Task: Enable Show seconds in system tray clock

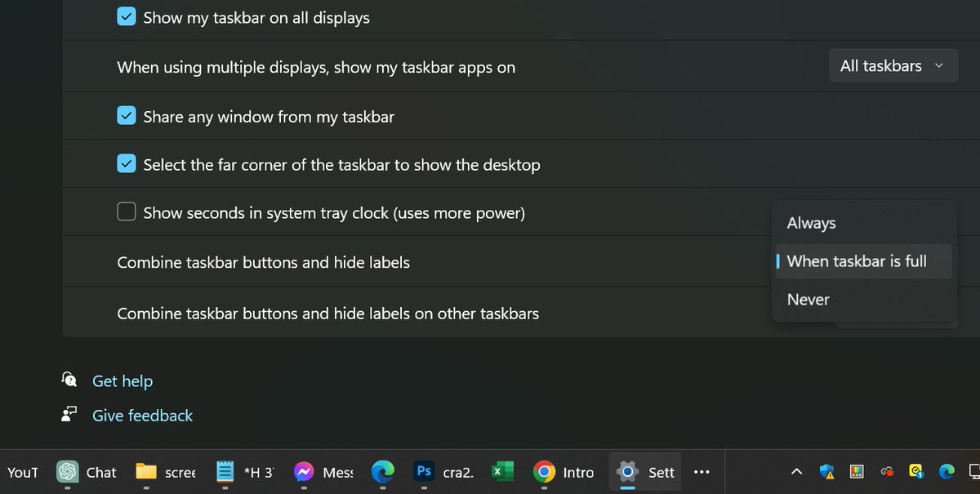Action: click(x=127, y=211)
